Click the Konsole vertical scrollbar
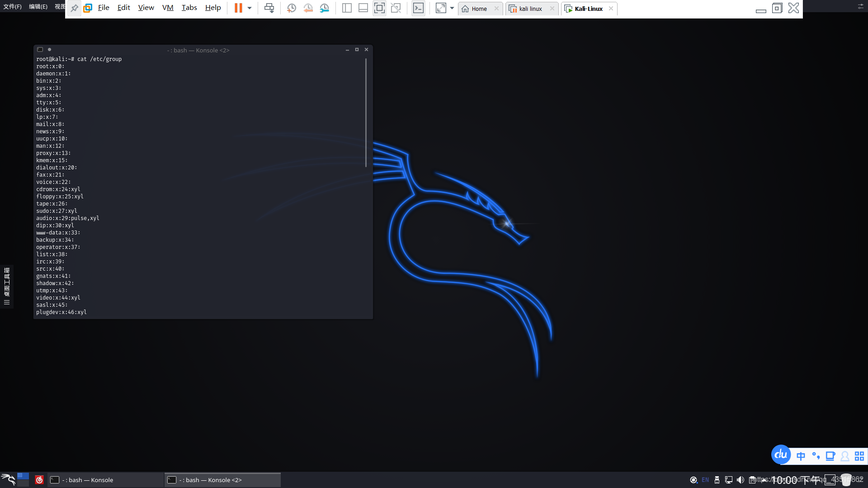Viewport: 868px width, 488px height. [x=366, y=113]
